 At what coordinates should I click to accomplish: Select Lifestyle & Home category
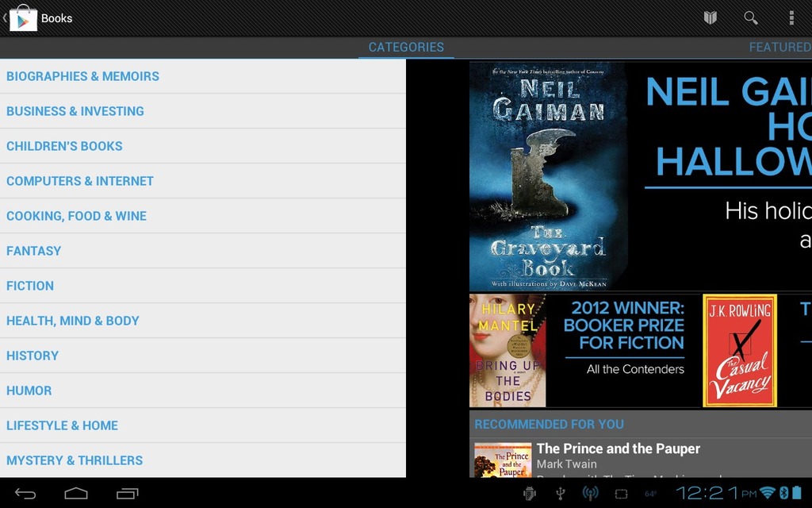tap(203, 425)
